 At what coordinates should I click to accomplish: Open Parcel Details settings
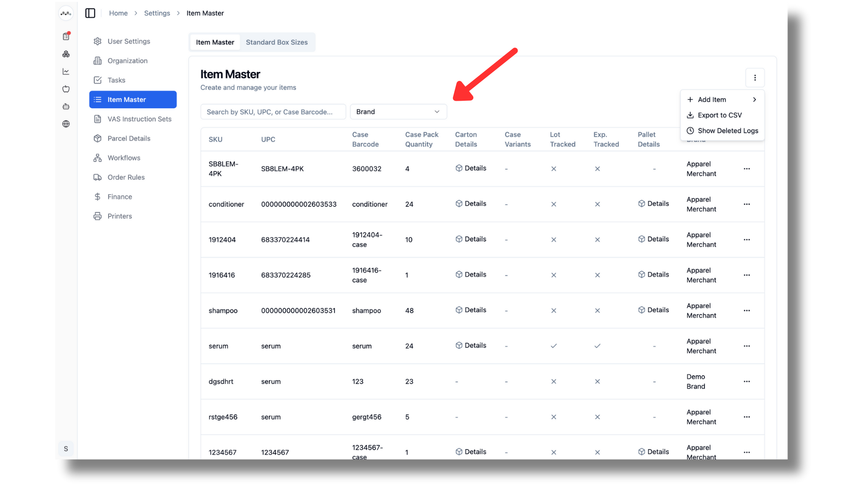pyautogui.click(x=133, y=138)
